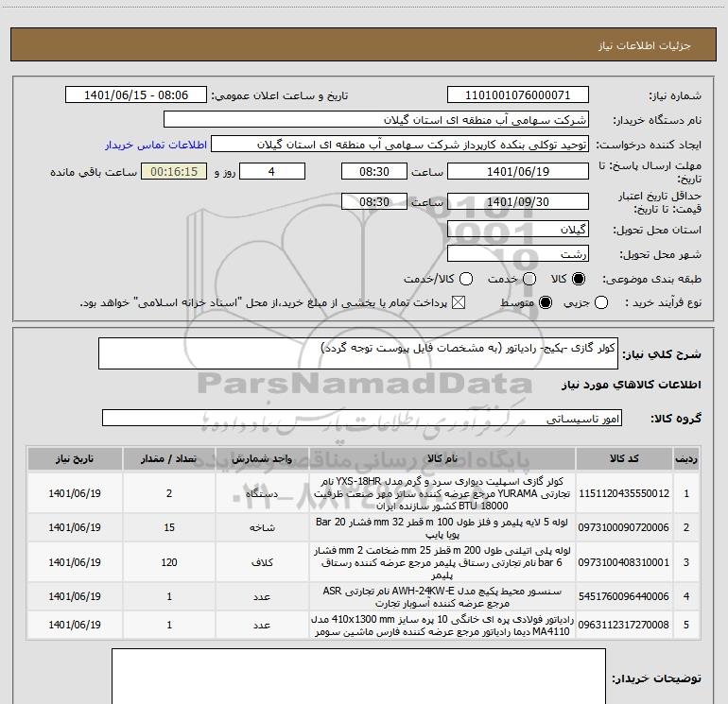Click تعداد / مقدار column header
Screen dimensions: 728x704
(169, 458)
